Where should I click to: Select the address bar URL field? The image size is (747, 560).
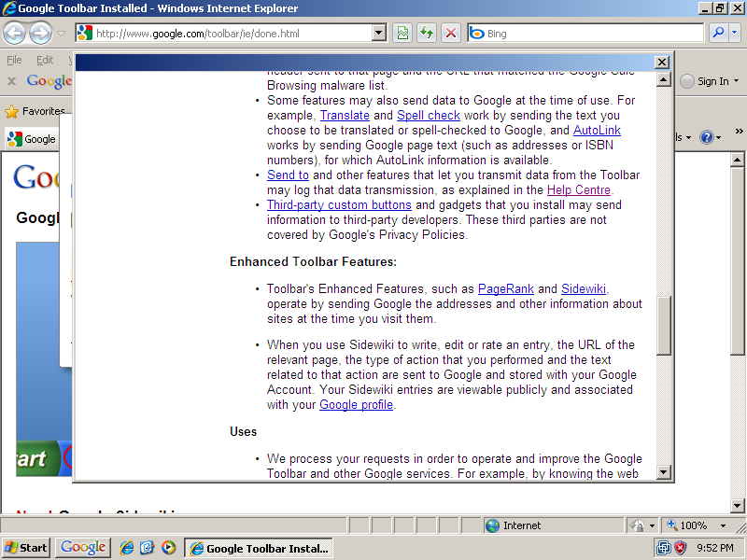pos(232,34)
